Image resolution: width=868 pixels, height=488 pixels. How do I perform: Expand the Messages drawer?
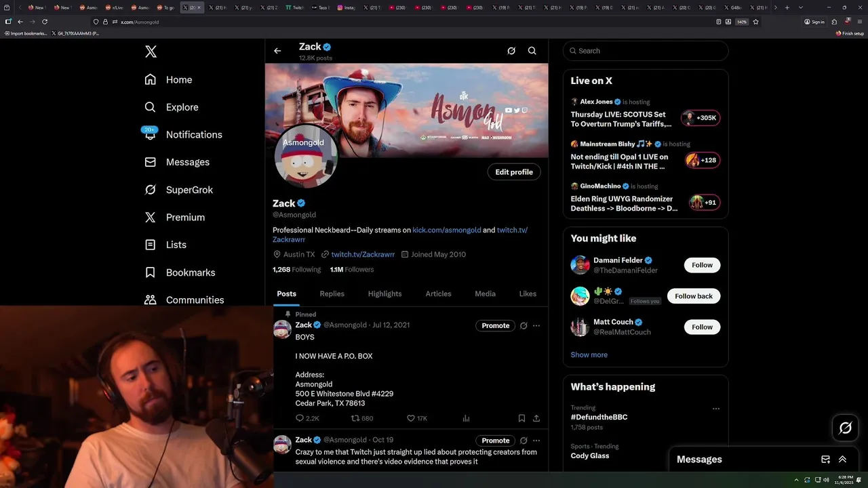(842, 460)
